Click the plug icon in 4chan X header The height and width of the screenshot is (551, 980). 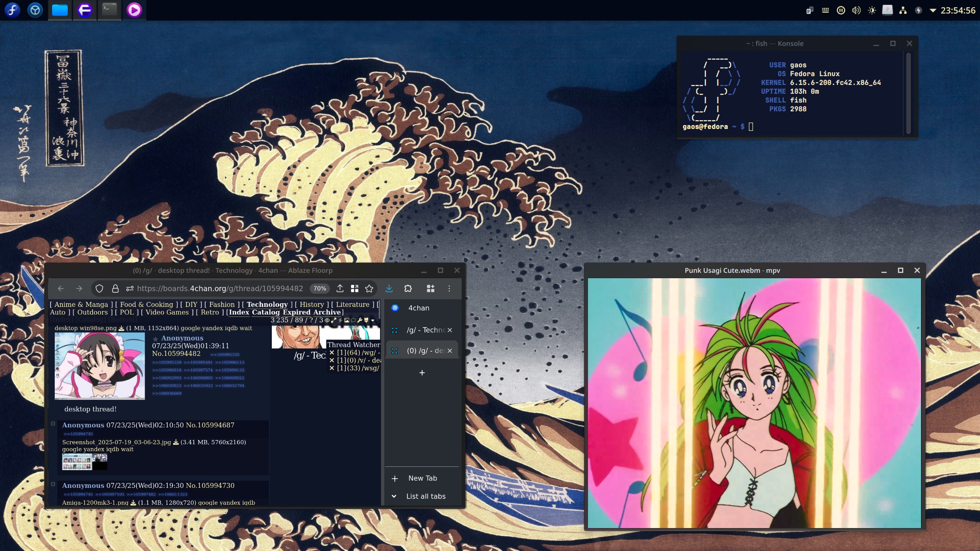(x=366, y=320)
